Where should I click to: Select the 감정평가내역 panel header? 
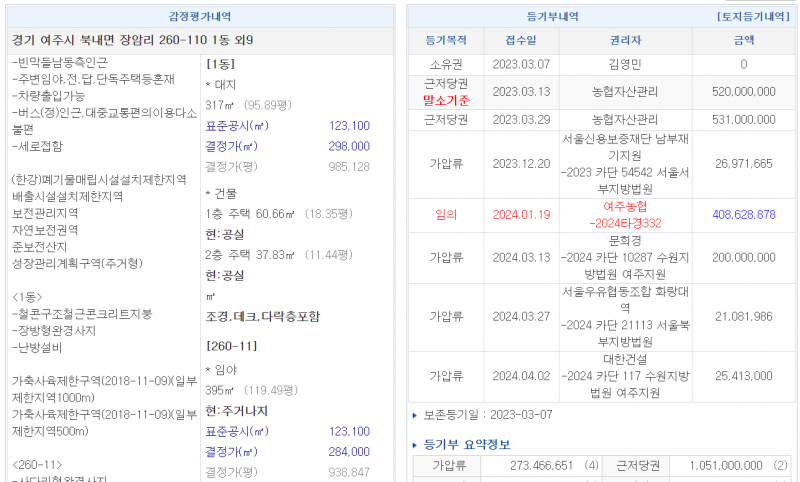click(x=204, y=17)
